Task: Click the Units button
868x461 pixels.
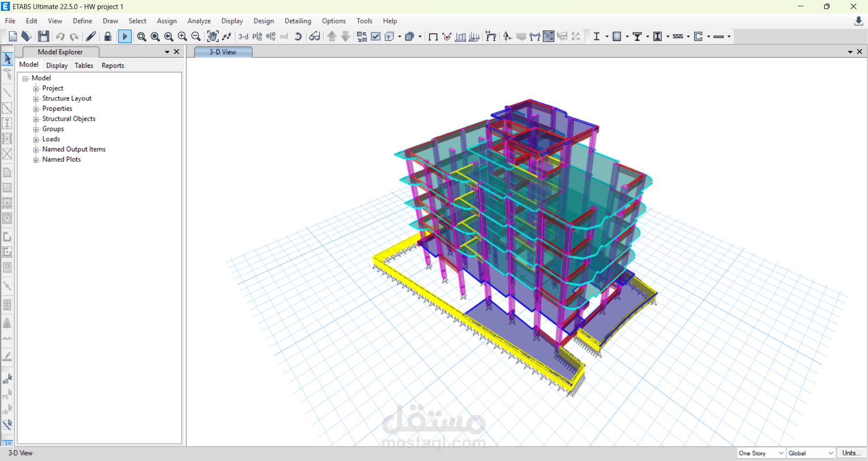Action: click(852, 453)
